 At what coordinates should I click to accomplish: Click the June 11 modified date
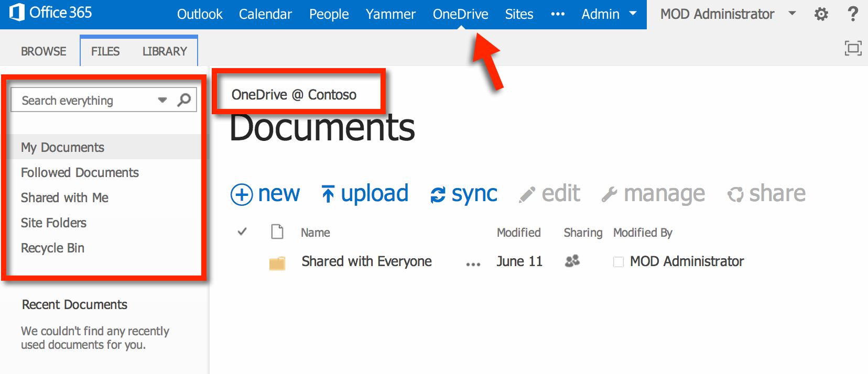click(x=519, y=261)
